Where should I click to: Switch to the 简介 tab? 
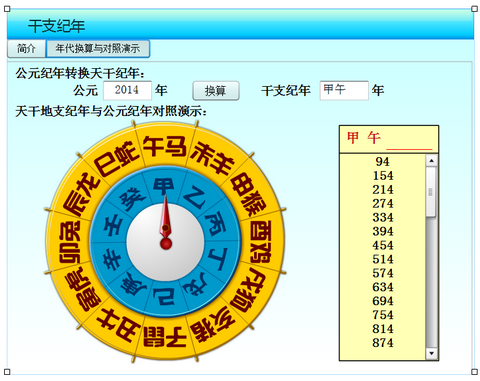click(26, 49)
